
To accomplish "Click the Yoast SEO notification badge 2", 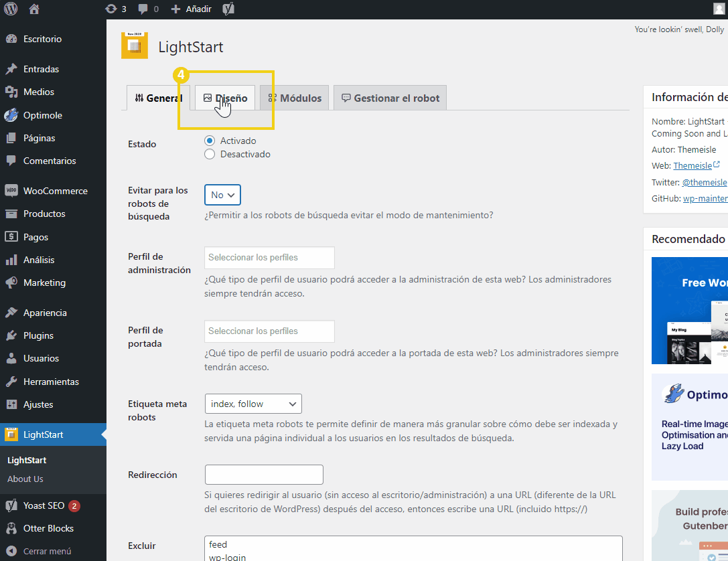I will point(74,506).
